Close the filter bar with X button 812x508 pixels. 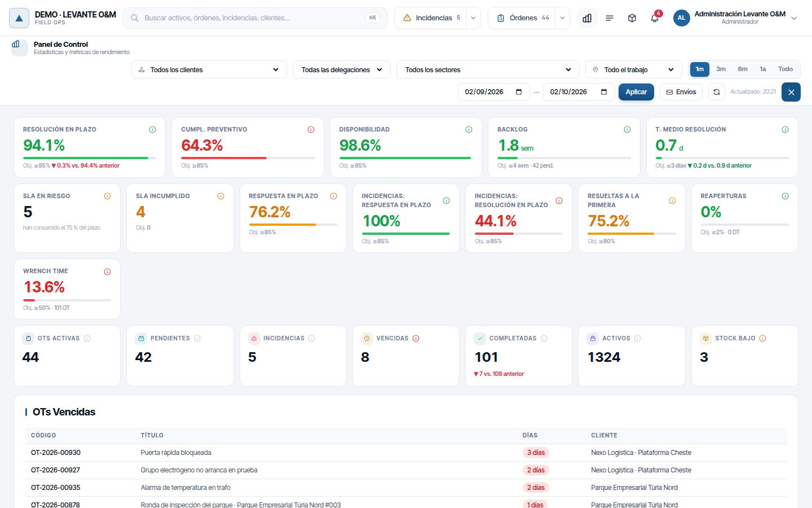point(791,92)
